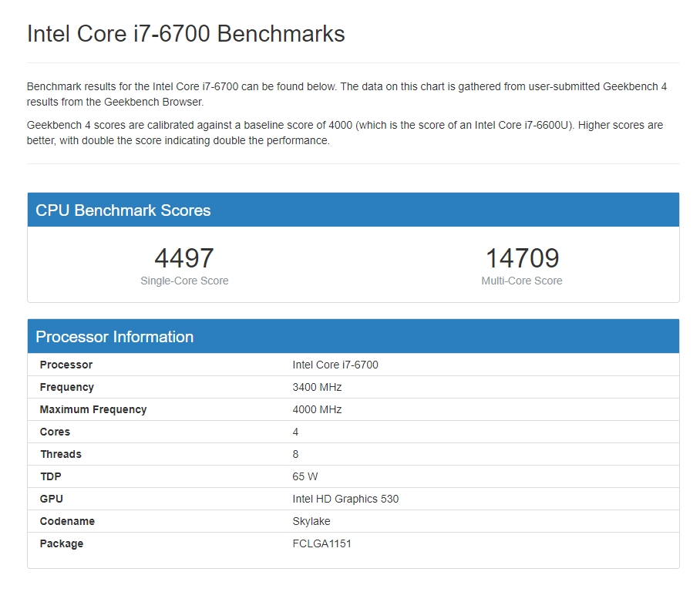
Task: Select the value Intel Core i7-6700 in table
Action: coord(335,365)
